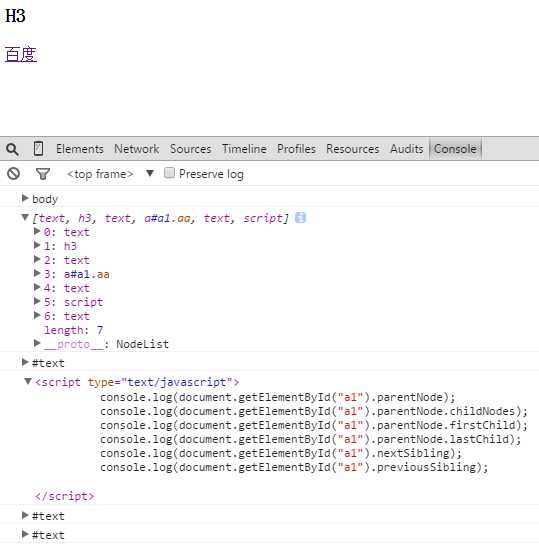Follow the 百度 hyperlink on the page
Viewport: 539px width, 546px height.
(x=21, y=55)
